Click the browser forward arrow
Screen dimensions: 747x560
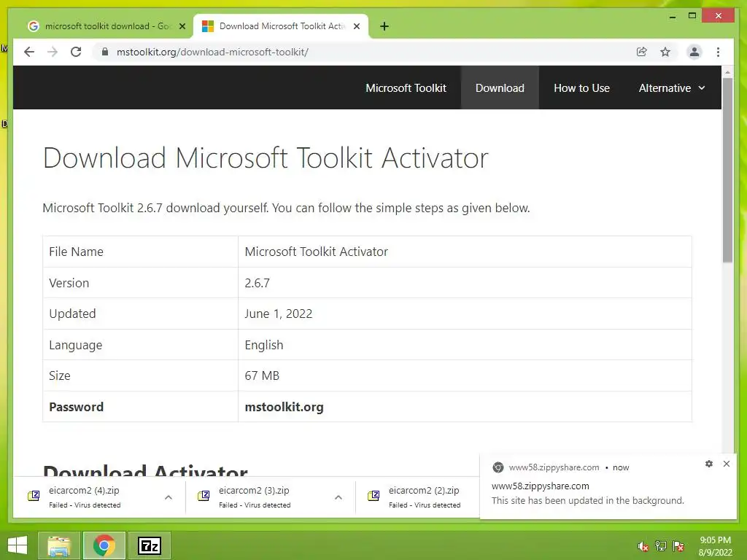53,52
